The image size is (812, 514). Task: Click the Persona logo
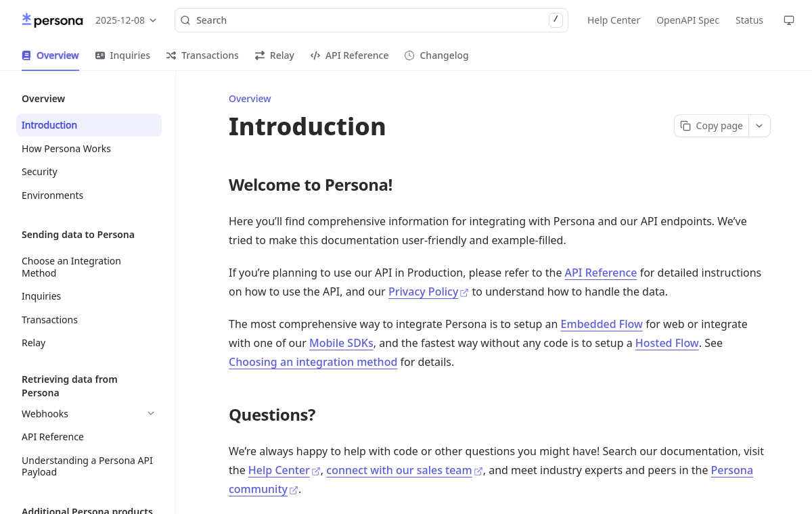52,20
